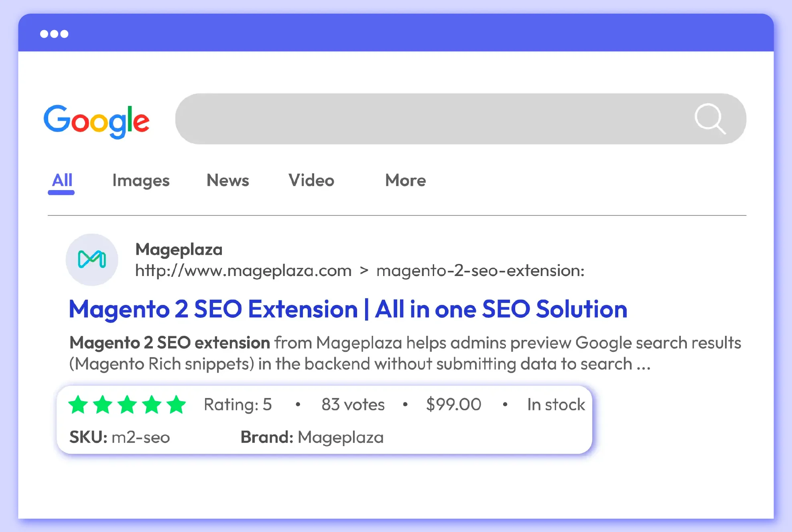Click the fifth green rating star
This screenshot has width=792, height=532.
tap(177, 404)
